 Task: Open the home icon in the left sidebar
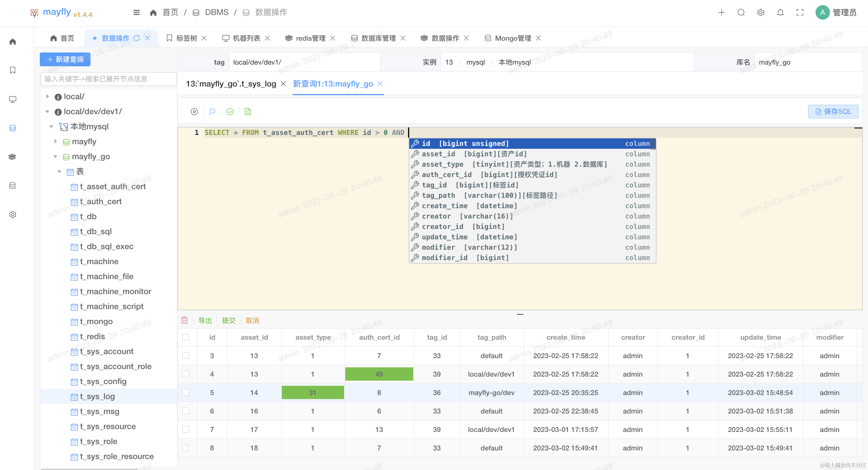coord(13,42)
